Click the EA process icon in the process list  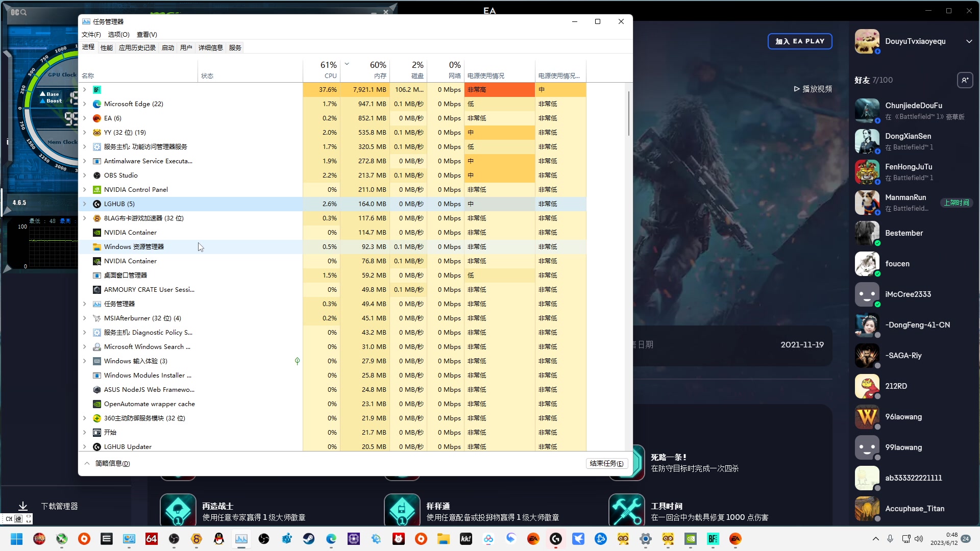pos(97,118)
